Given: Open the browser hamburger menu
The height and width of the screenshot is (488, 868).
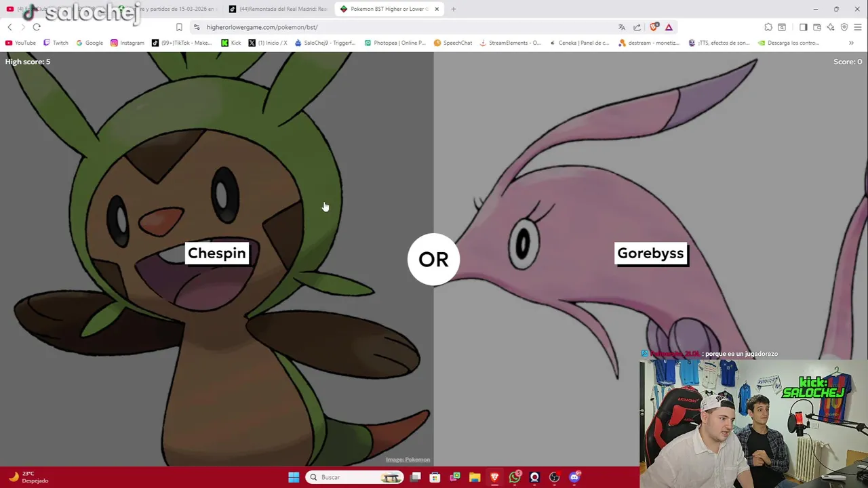Looking at the screenshot, I should click(x=858, y=27).
